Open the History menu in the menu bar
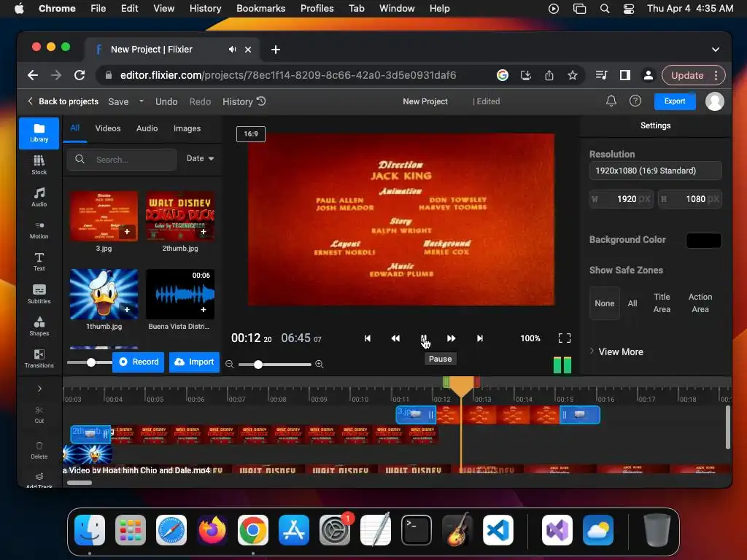Image resolution: width=747 pixels, height=560 pixels. pos(205,9)
